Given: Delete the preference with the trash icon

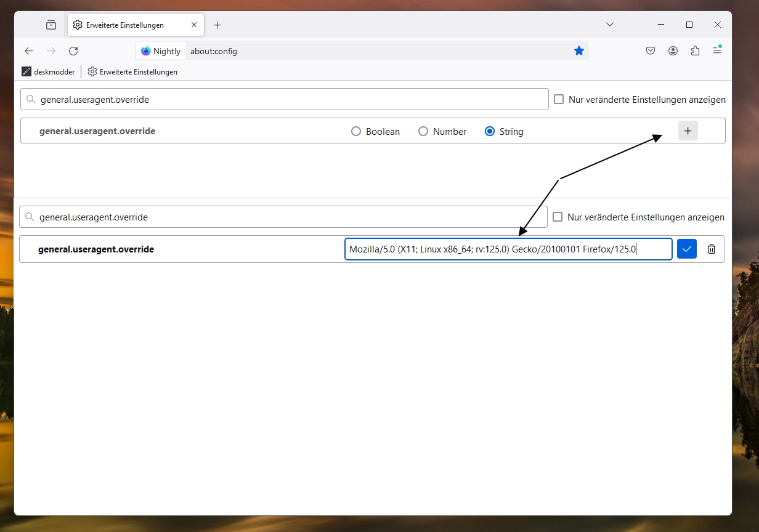Looking at the screenshot, I should [712, 249].
